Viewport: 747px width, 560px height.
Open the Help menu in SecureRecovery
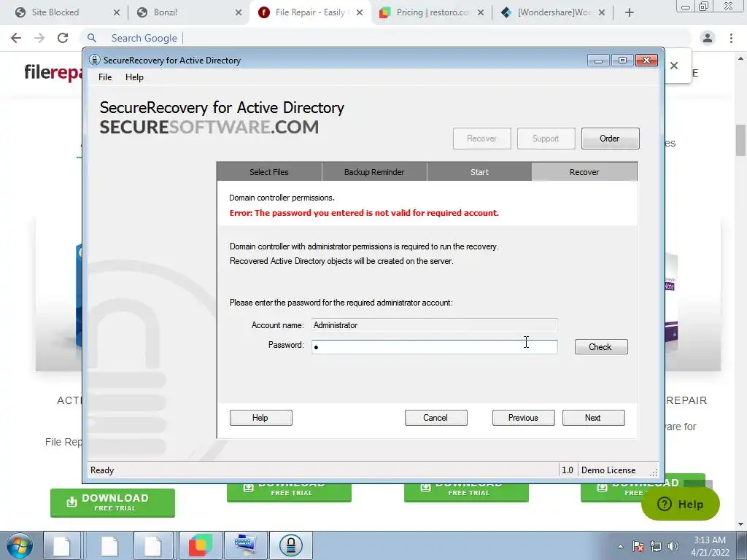click(x=134, y=77)
